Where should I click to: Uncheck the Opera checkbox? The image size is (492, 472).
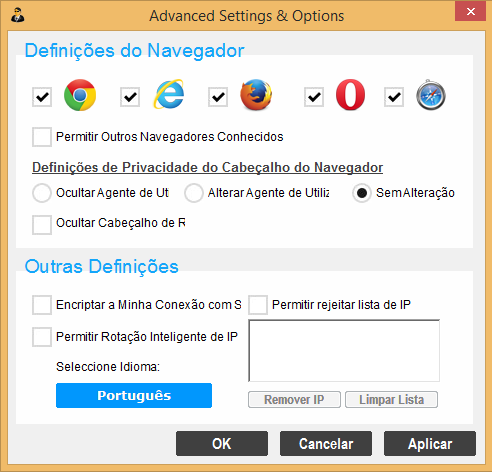click(314, 97)
